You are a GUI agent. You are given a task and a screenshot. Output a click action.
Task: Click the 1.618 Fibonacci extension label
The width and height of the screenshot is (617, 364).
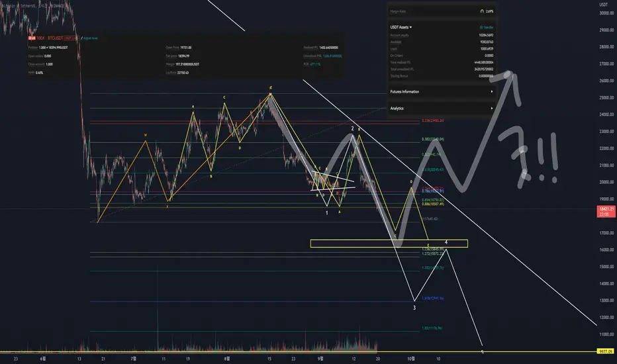click(x=433, y=298)
